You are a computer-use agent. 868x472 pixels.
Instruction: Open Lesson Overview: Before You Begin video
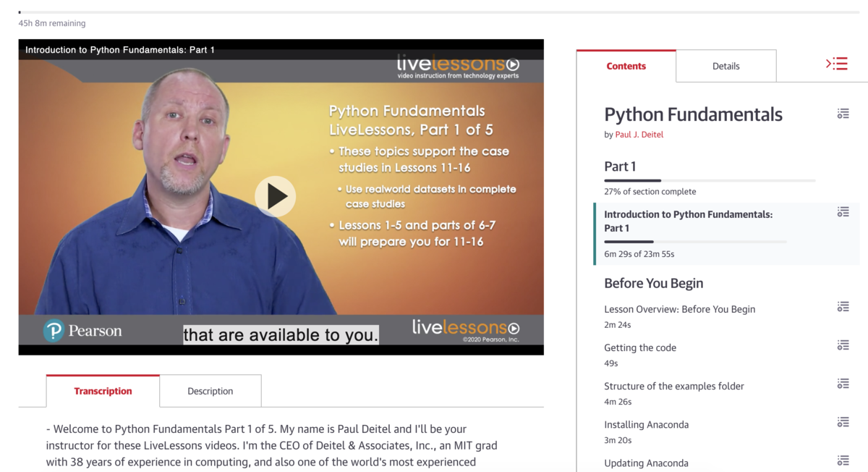coord(679,309)
